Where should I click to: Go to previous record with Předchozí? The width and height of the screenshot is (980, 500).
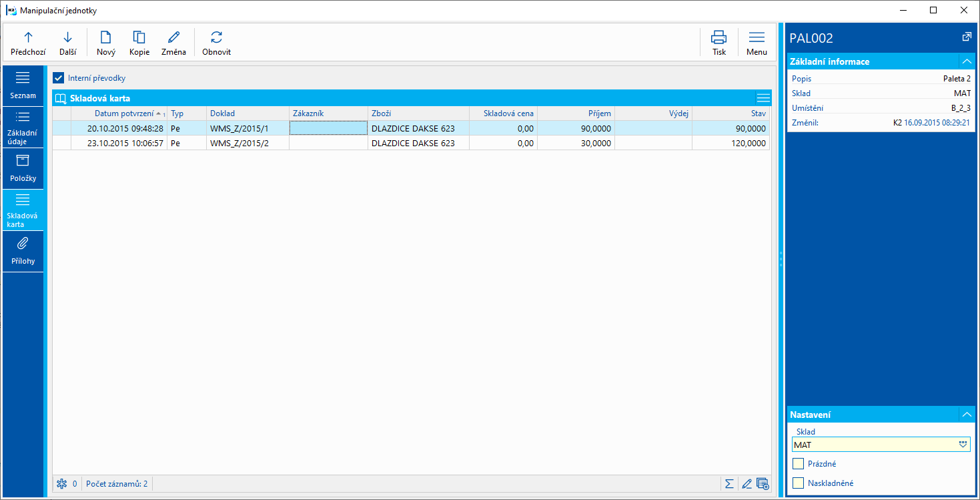pos(28,43)
